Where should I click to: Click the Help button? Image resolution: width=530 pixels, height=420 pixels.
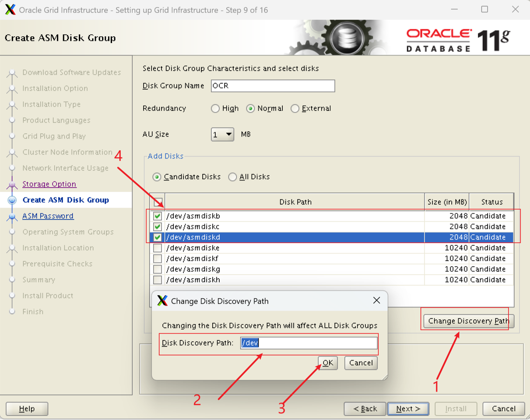click(27, 409)
